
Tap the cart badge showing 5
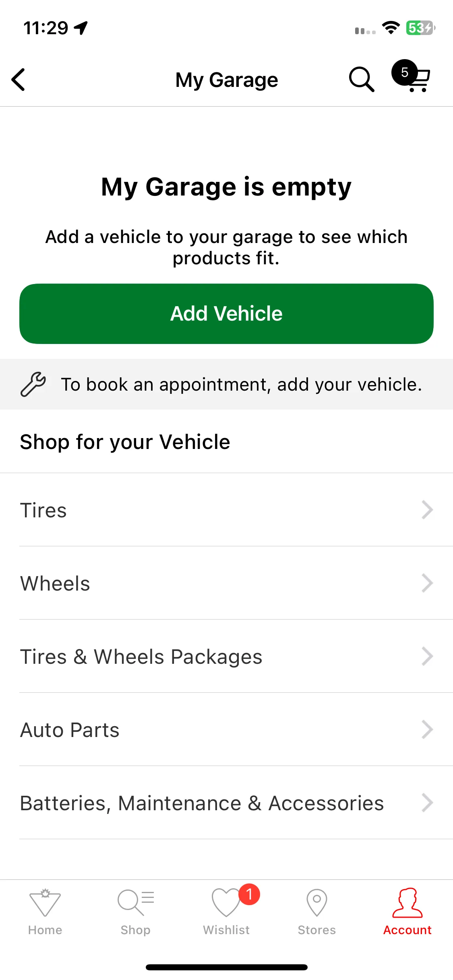pos(404,72)
